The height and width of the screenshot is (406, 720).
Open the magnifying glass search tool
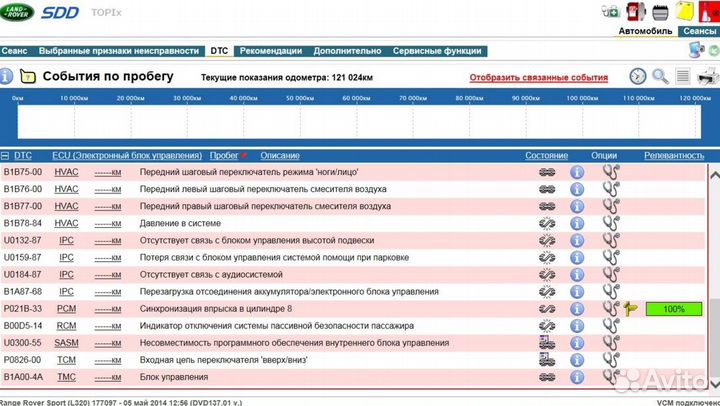660,76
